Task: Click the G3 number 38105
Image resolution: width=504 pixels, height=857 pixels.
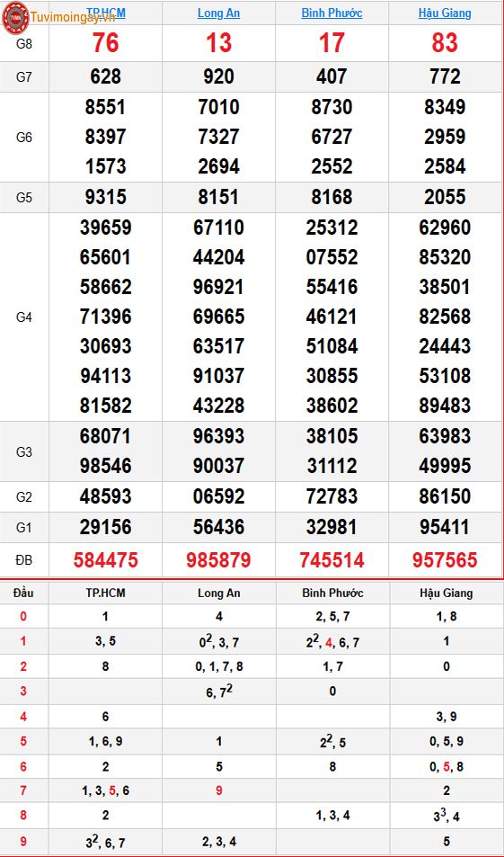Action: tap(332, 436)
